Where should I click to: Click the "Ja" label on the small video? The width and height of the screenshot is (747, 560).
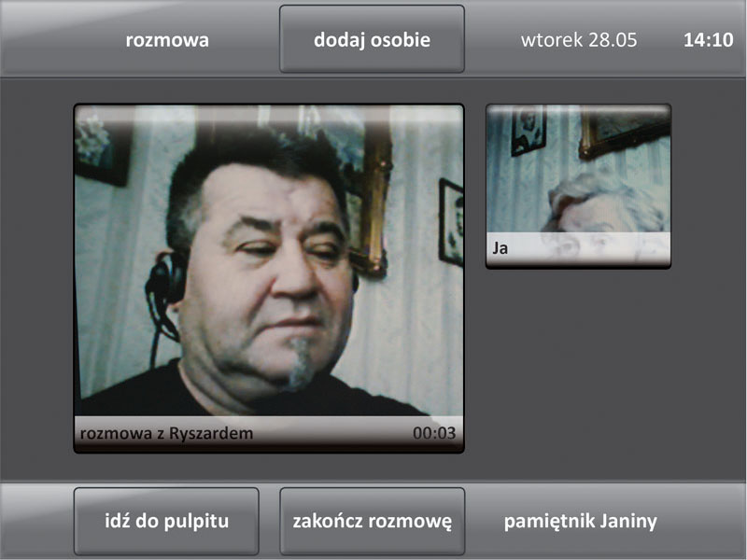pyautogui.click(x=500, y=249)
